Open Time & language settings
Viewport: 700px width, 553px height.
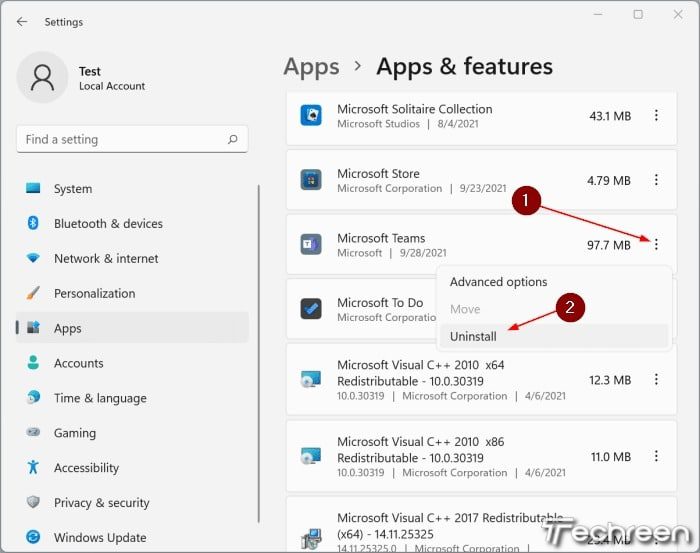pyautogui.click(x=132, y=398)
